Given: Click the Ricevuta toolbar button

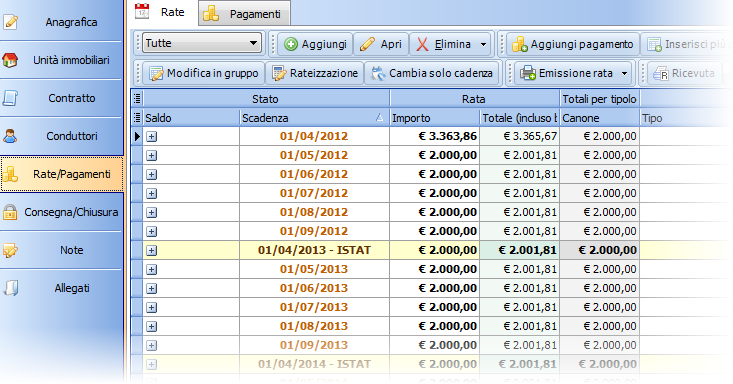Looking at the screenshot, I should click(684, 73).
